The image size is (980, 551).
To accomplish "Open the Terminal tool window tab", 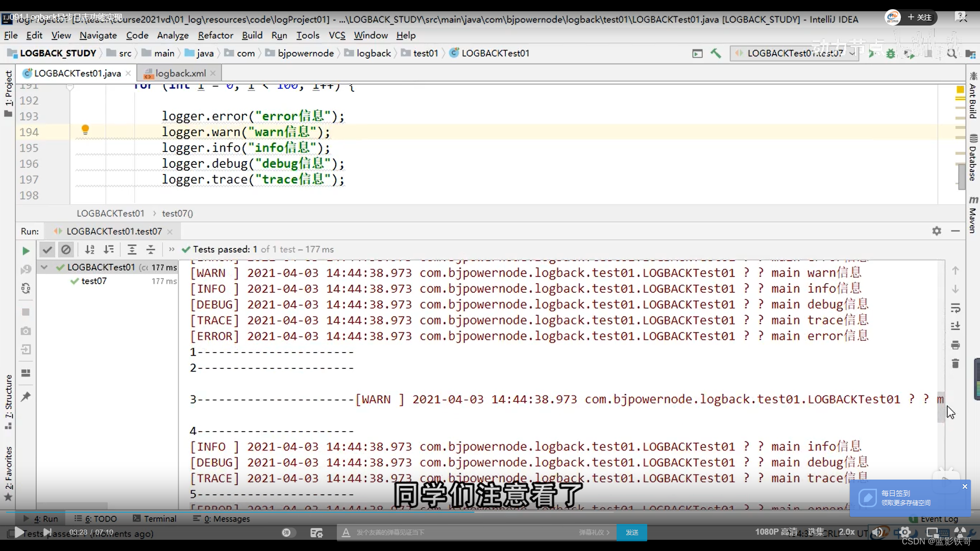I will 155,518.
